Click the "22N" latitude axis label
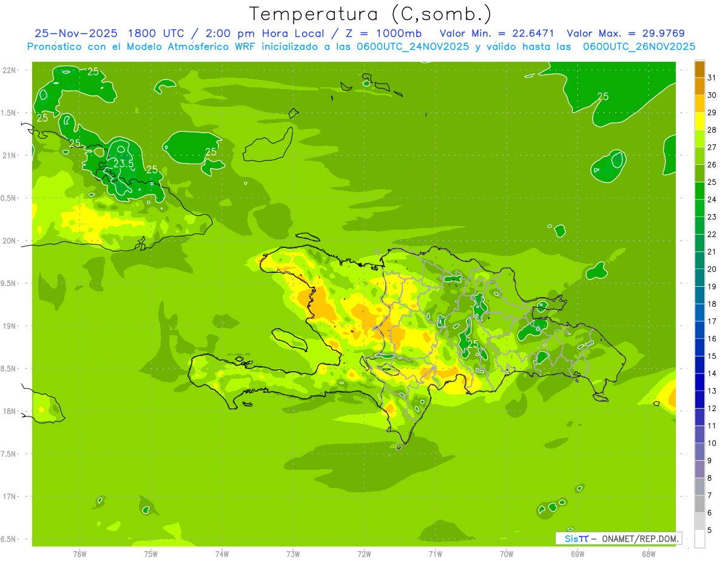The width and height of the screenshot is (728, 562). coord(9,70)
